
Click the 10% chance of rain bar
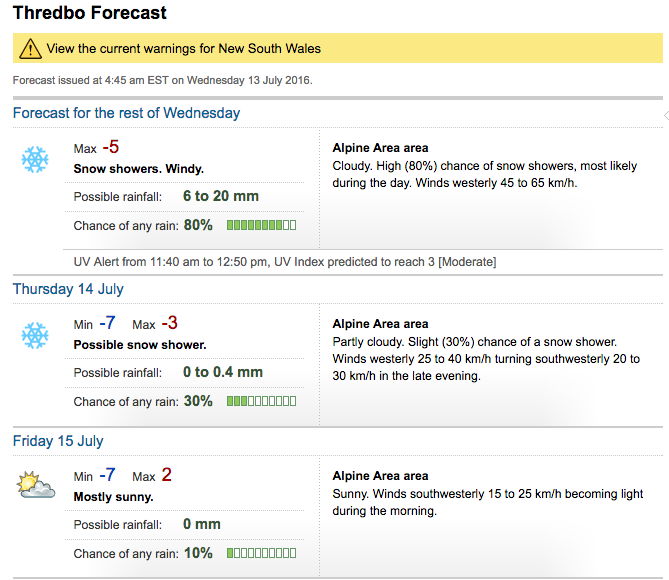[x=261, y=553]
